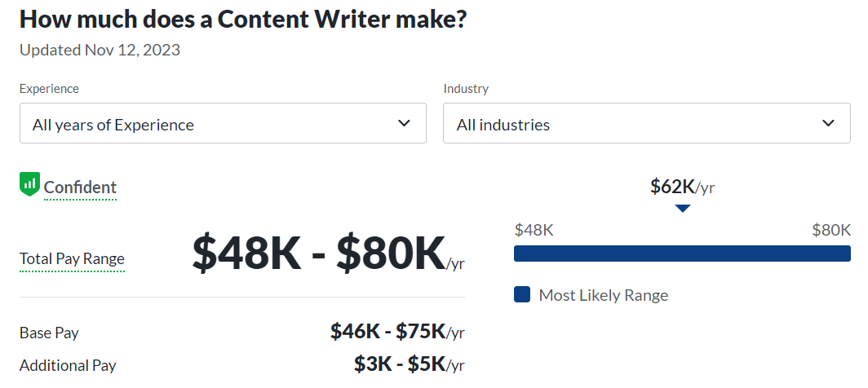The width and height of the screenshot is (868, 388).
Task: Click the "Most Likely Range" legend label
Action: (x=603, y=295)
